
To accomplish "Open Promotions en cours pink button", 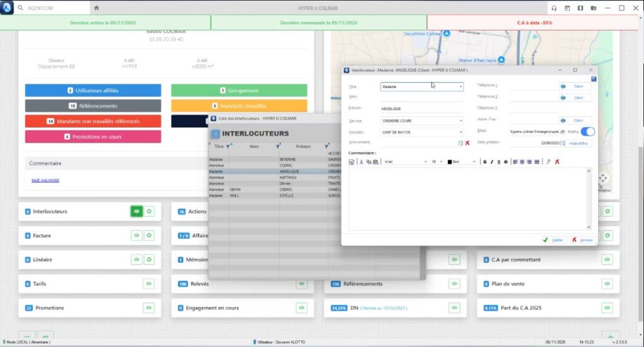I will [93, 137].
